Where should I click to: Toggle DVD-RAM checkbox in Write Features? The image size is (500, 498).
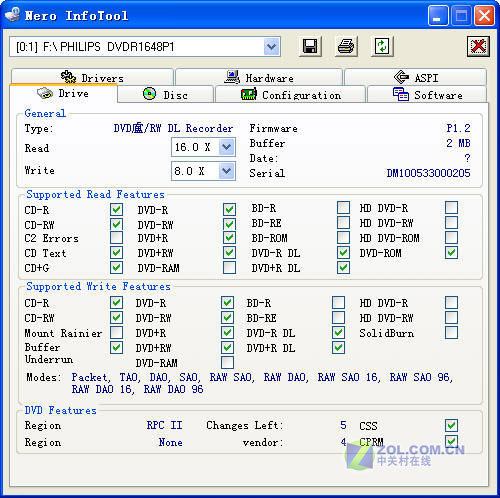coord(227,362)
